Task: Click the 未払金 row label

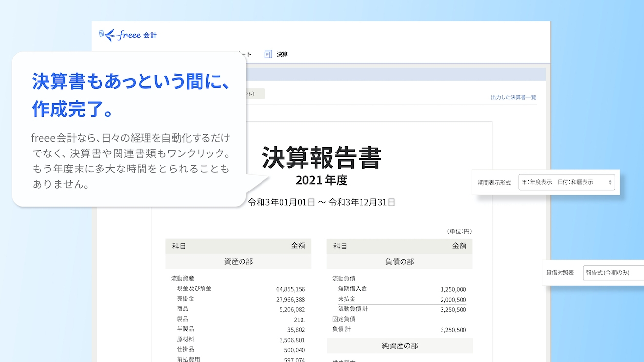Action: tap(346, 299)
